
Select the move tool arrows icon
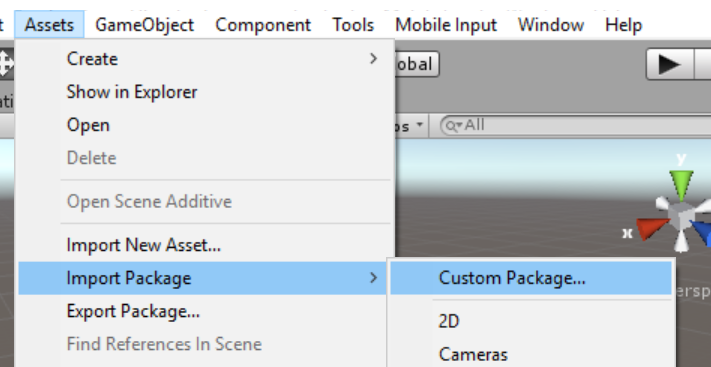(6, 64)
